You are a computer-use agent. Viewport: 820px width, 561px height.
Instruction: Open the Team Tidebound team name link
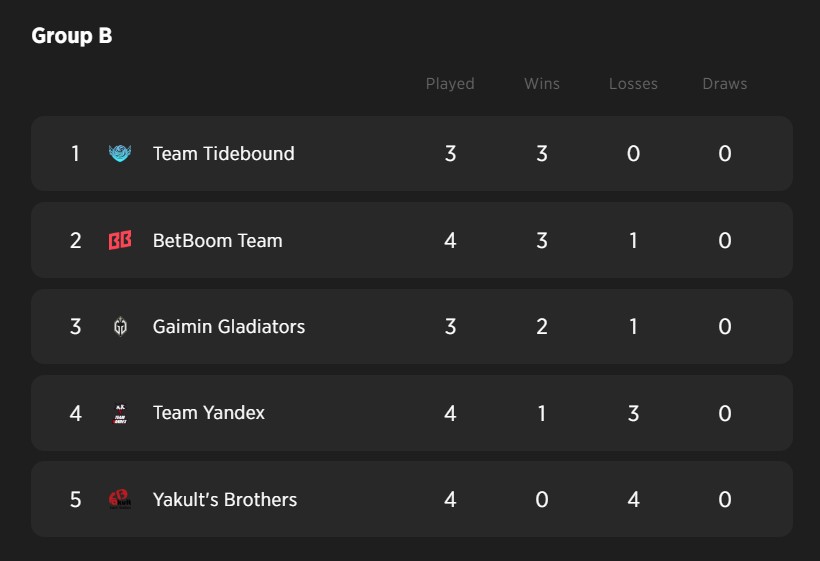click(223, 154)
